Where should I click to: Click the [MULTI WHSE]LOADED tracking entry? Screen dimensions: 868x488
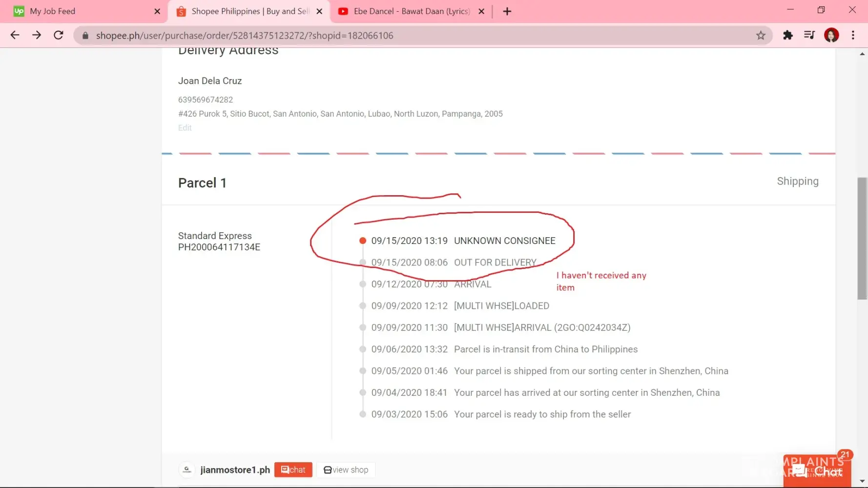(x=501, y=306)
